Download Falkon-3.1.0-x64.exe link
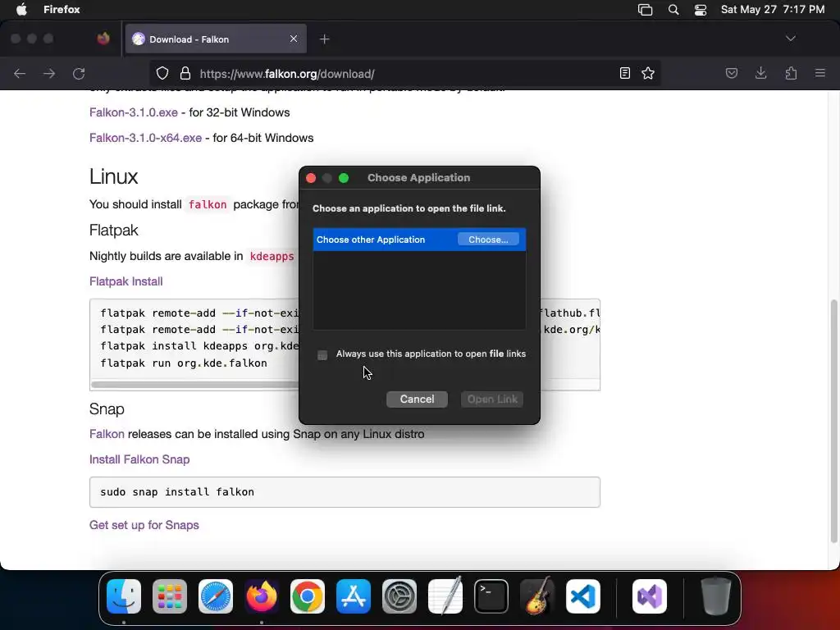The height and width of the screenshot is (630, 840). [x=146, y=138]
